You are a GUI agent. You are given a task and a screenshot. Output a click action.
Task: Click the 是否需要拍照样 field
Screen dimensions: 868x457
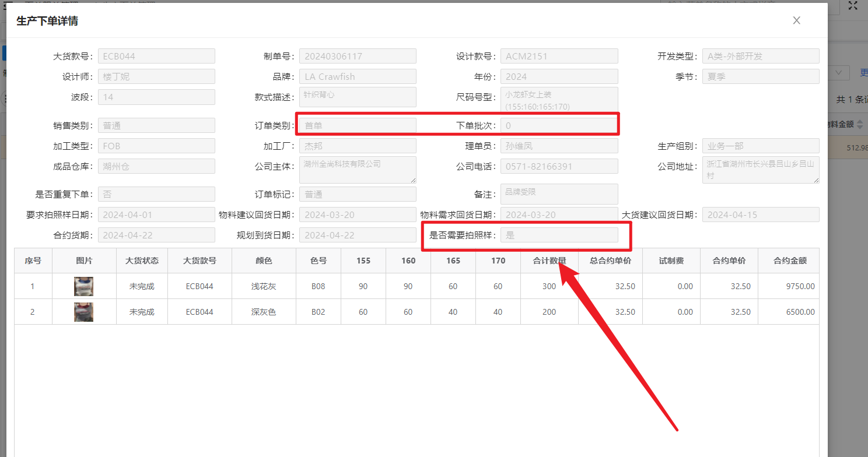(x=558, y=235)
